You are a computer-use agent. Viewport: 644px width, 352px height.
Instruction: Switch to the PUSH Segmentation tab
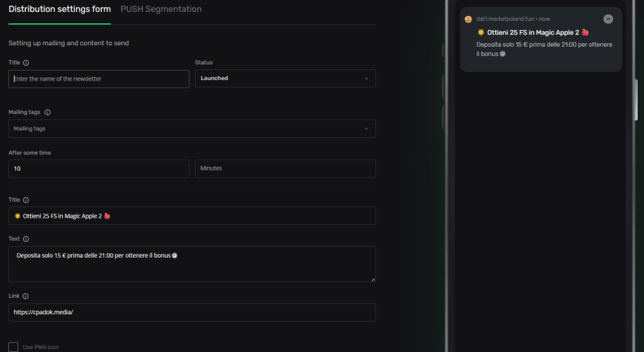(161, 9)
